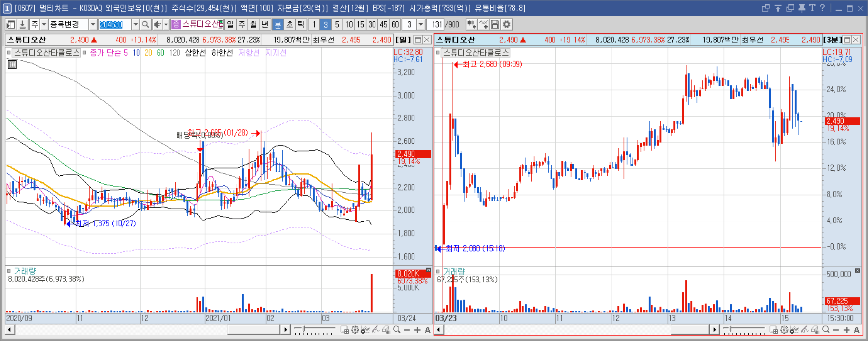Zoom in the 3-minute chart with the plus icon
Image resolution: width=868 pixels, height=341 pixels.
point(847,330)
